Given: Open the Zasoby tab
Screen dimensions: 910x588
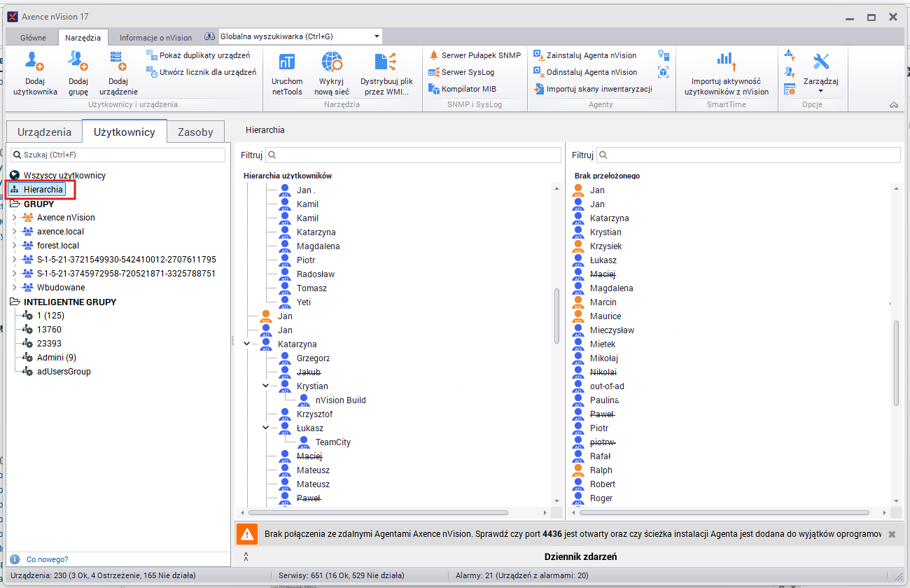Looking at the screenshot, I should coord(195,131).
